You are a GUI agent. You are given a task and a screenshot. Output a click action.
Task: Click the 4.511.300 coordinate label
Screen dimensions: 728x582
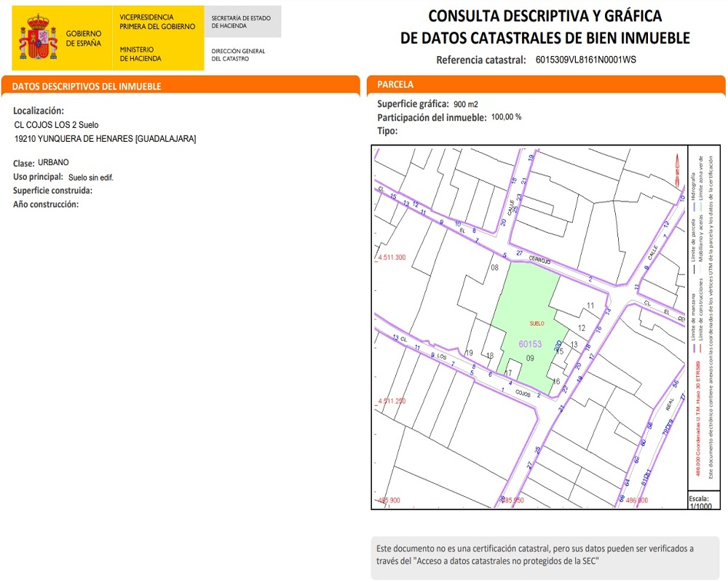[x=392, y=258]
